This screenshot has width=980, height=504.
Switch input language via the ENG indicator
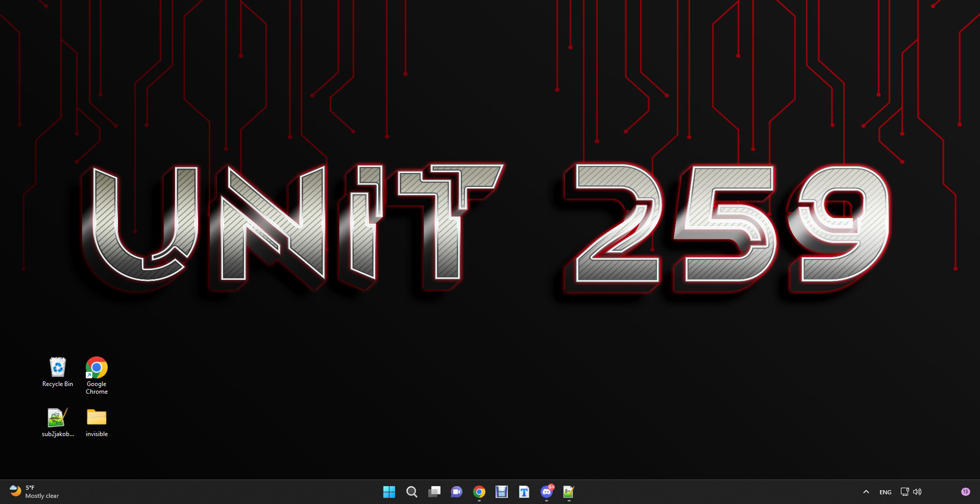pos(885,492)
